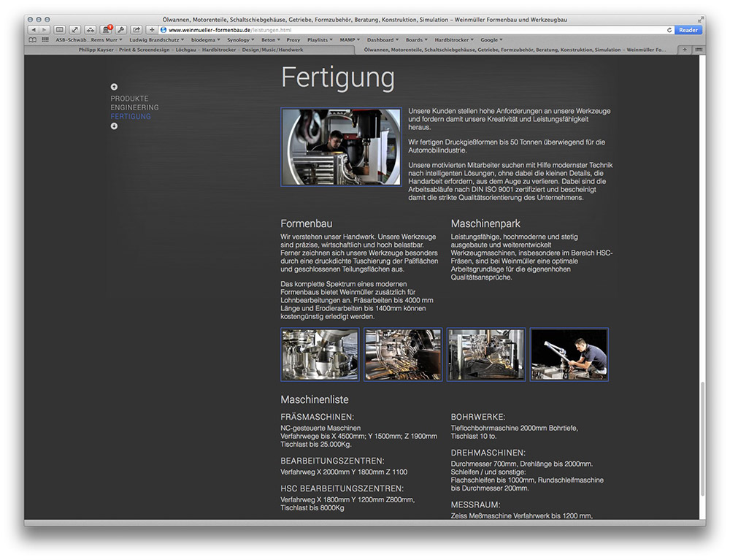Click the Fertigung page heading

pyautogui.click(x=338, y=77)
